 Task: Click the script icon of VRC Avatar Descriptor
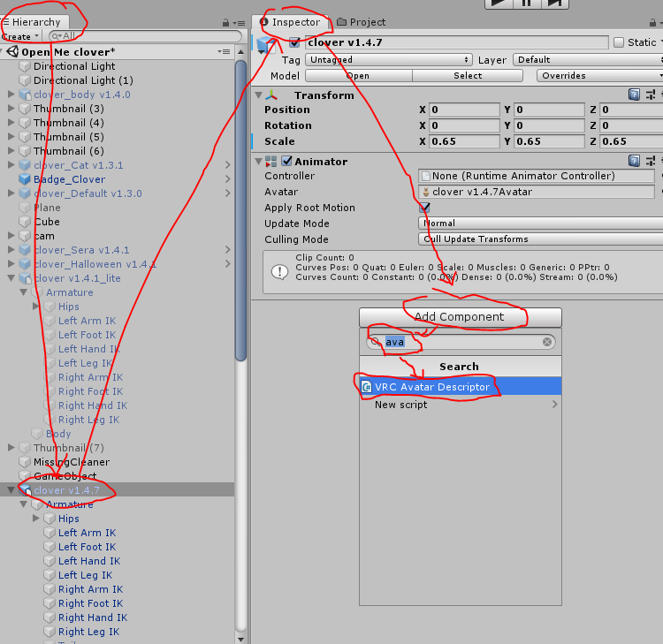click(x=366, y=387)
